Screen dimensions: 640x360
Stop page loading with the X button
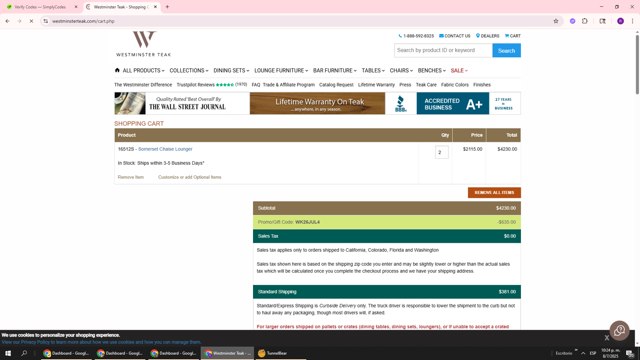coord(31,21)
